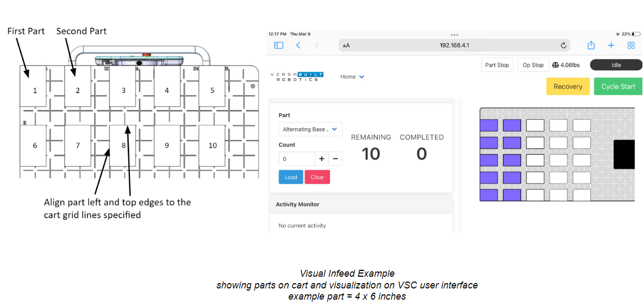Open the Safari share icon
Screen dimensions: 644x306
(x=591, y=45)
